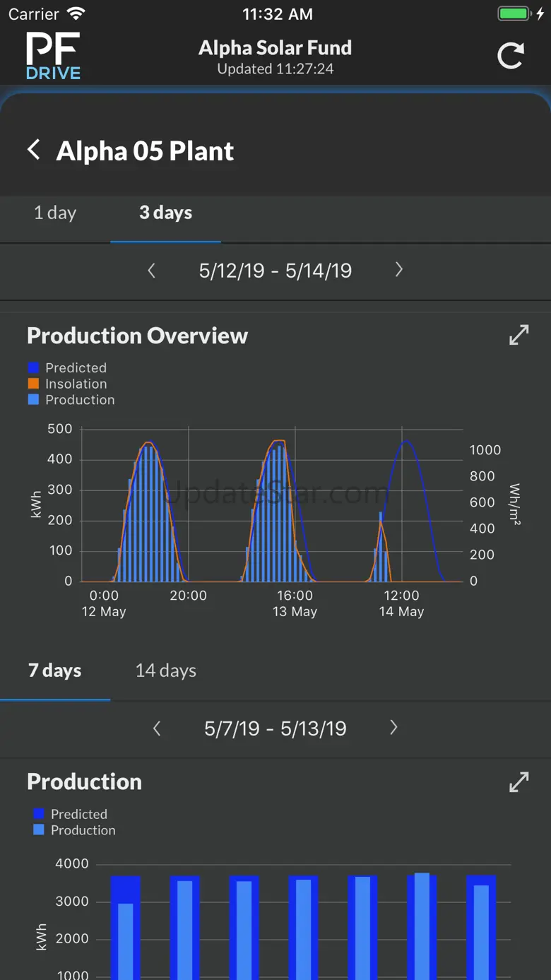This screenshot has width=551, height=980.
Task: Toggle Predicted series in Production Overview legend
Action: pos(76,367)
